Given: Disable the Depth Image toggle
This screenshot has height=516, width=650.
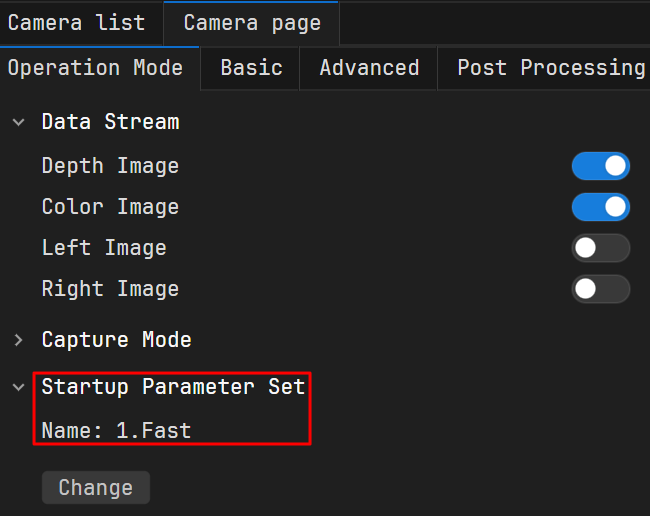Looking at the screenshot, I should [x=600, y=166].
